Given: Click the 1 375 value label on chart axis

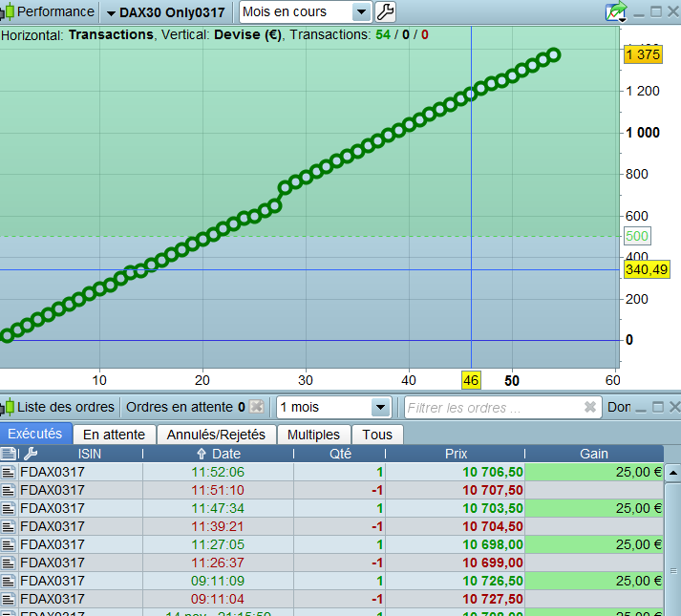Looking at the screenshot, I should click(643, 54).
